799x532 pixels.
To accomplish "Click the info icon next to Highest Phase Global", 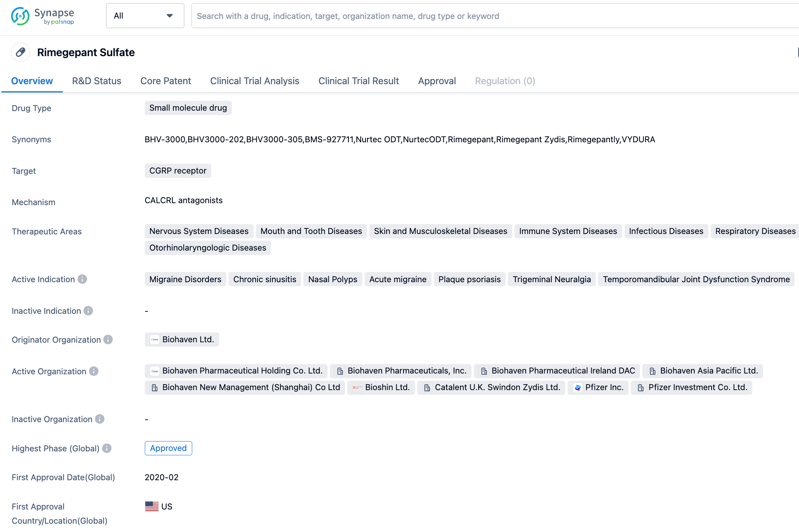I will (x=107, y=448).
